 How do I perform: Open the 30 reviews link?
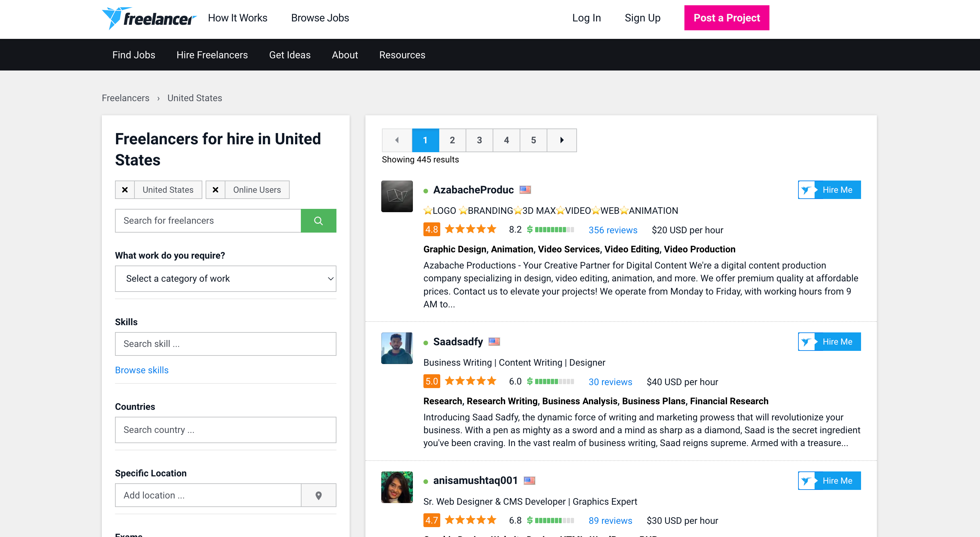pos(610,382)
